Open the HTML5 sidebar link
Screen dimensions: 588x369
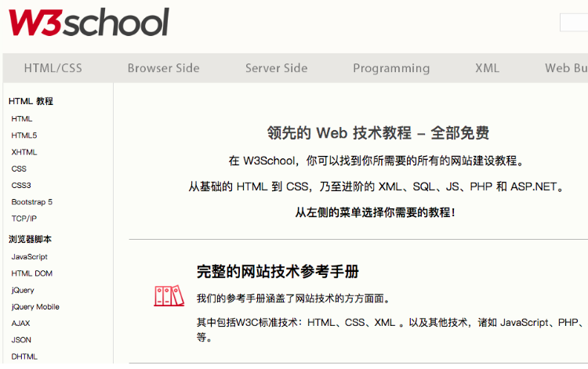pyautogui.click(x=24, y=136)
